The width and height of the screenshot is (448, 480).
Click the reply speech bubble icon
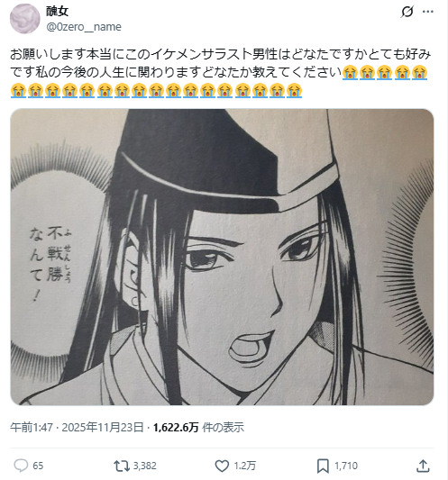(21, 466)
